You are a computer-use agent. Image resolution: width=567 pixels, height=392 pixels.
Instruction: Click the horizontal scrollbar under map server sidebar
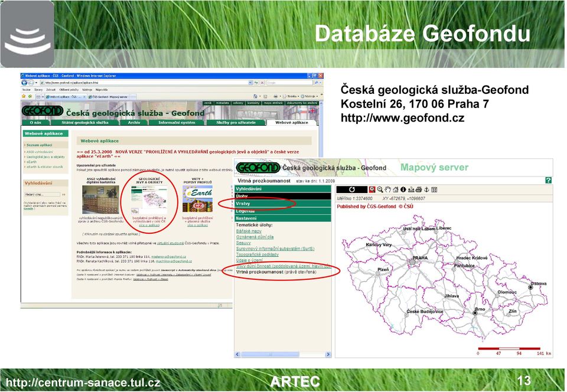[x=283, y=354]
